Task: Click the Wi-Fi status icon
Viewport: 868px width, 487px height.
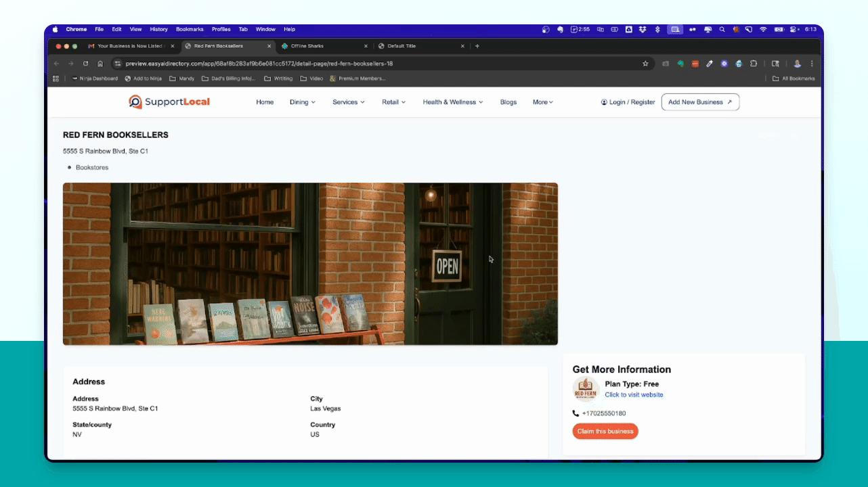Action: 763,29
